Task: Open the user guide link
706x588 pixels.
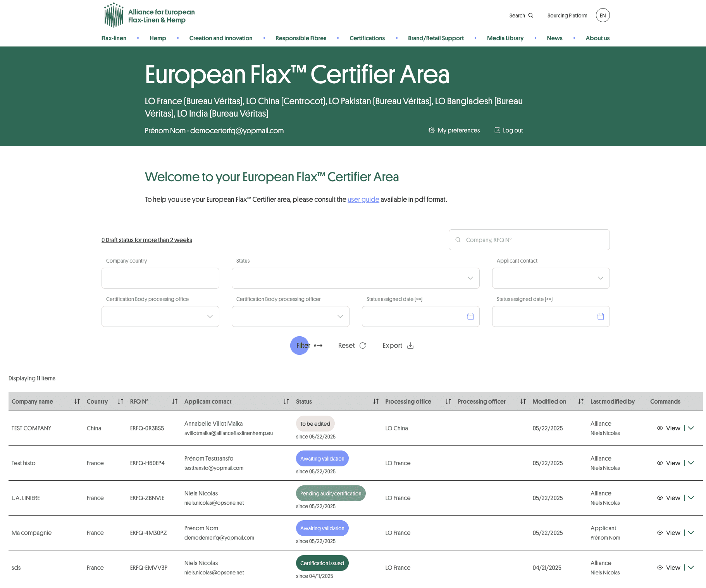Action: [x=363, y=199]
